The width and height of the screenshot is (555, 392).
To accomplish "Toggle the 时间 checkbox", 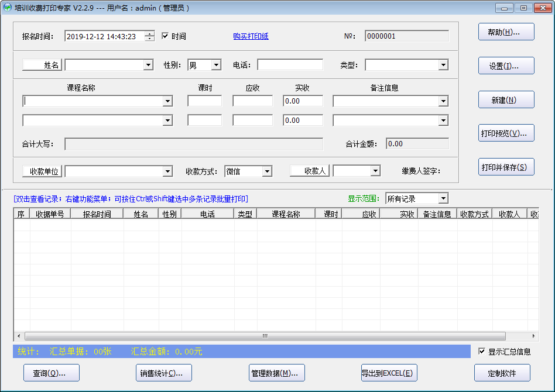I will point(165,36).
